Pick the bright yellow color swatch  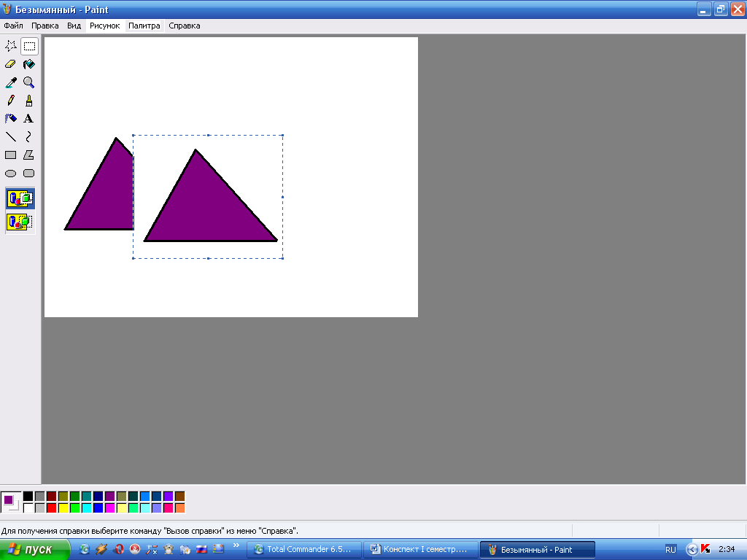pos(63,508)
